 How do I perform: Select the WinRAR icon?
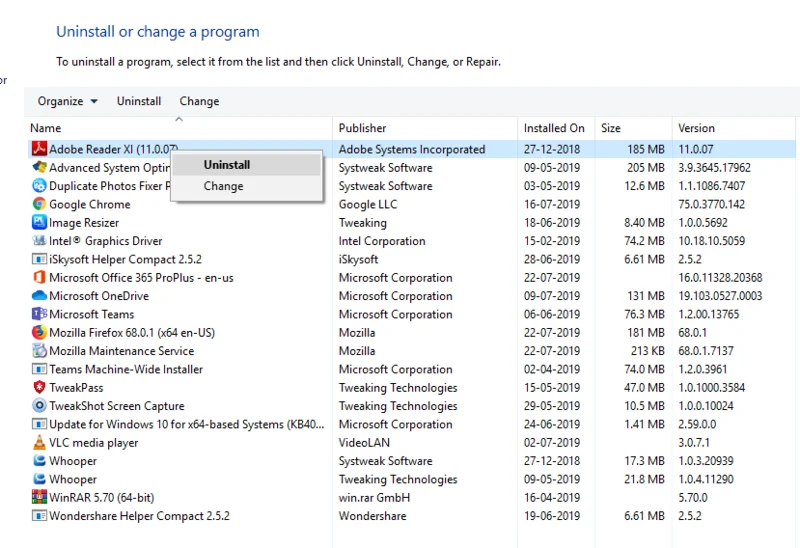click(x=39, y=497)
